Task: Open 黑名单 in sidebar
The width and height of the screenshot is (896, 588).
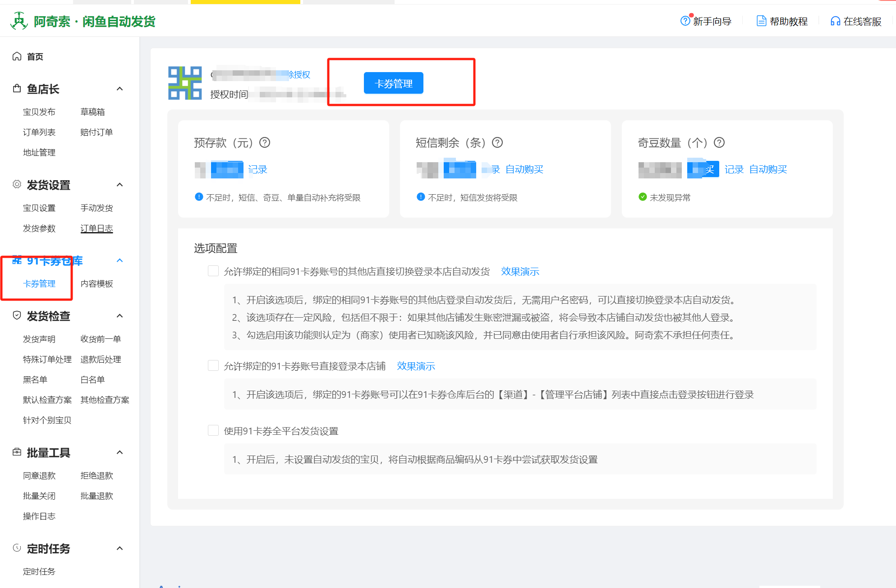Action: (35, 379)
